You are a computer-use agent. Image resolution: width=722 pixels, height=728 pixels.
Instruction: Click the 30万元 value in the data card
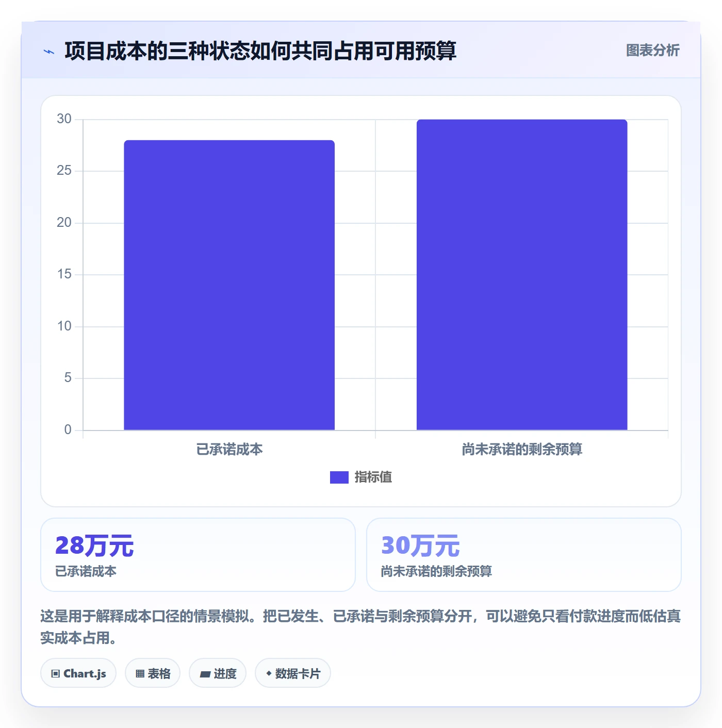tap(420, 545)
